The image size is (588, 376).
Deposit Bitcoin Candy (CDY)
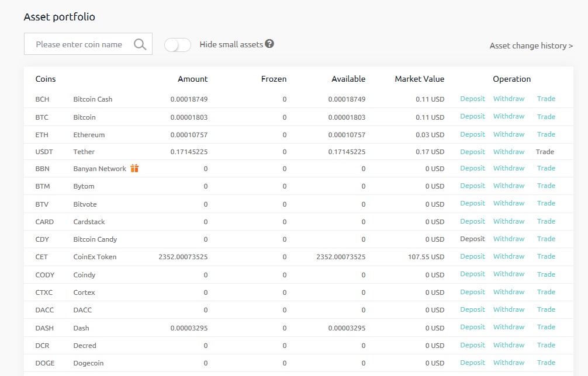pyautogui.click(x=472, y=239)
